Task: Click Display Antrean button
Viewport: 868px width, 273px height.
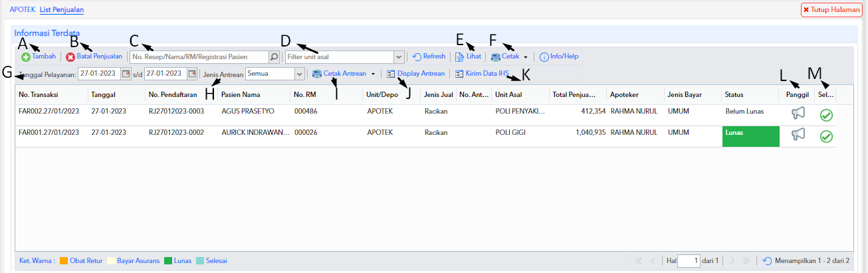Action: [415, 74]
